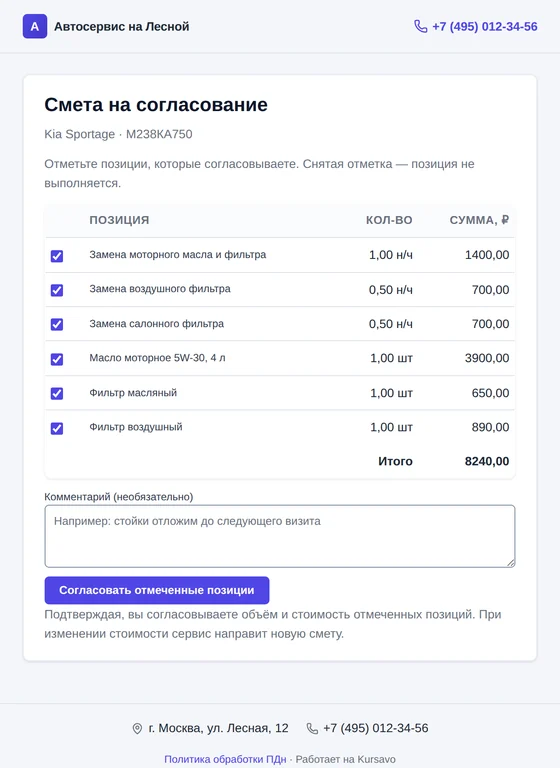Click the "СУММА, ₽" column header

(x=479, y=220)
